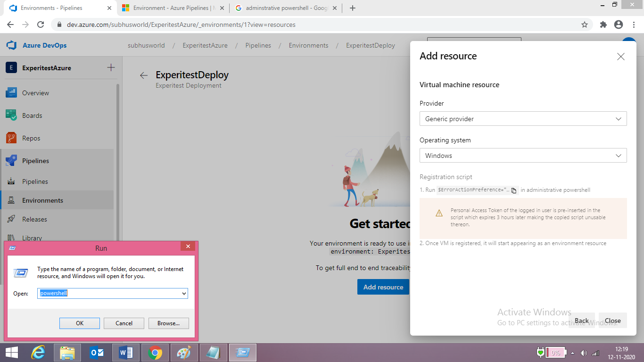Copy registration script with copy icon

(514, 190)
